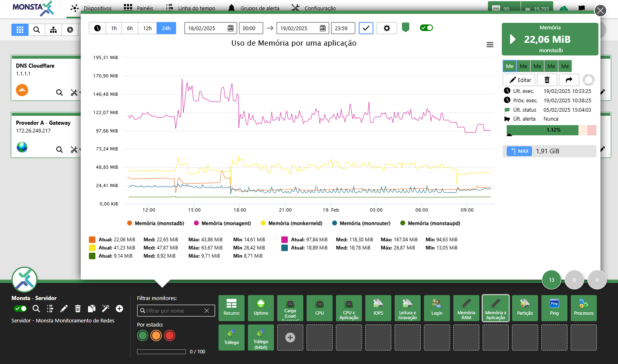Image resolution: width=618 pixels, height=364 pixels.
Task: Select the 12h time range
Action: click(147, 28)
